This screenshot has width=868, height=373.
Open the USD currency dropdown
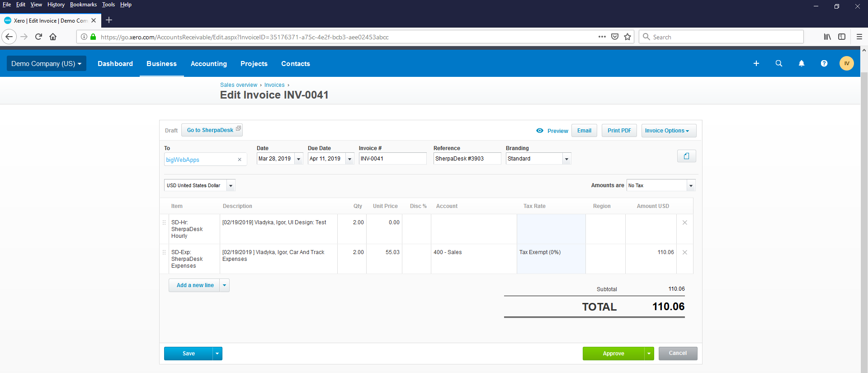(x=231, y=185)
